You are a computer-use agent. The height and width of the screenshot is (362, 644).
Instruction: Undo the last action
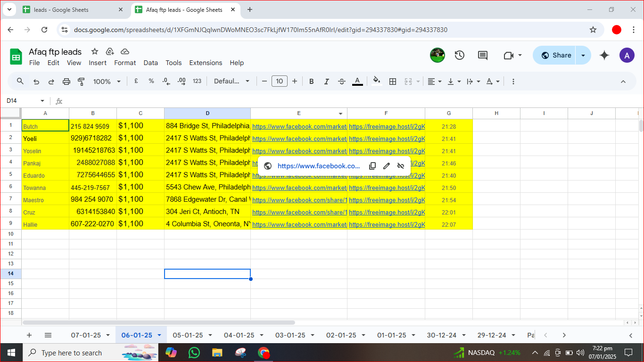(x=36, y=82)
